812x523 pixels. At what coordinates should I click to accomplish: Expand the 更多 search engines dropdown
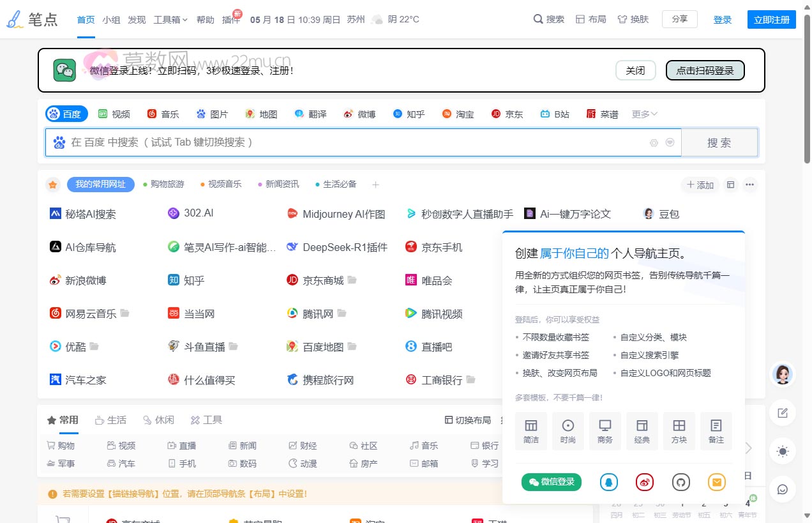point(643,114)
